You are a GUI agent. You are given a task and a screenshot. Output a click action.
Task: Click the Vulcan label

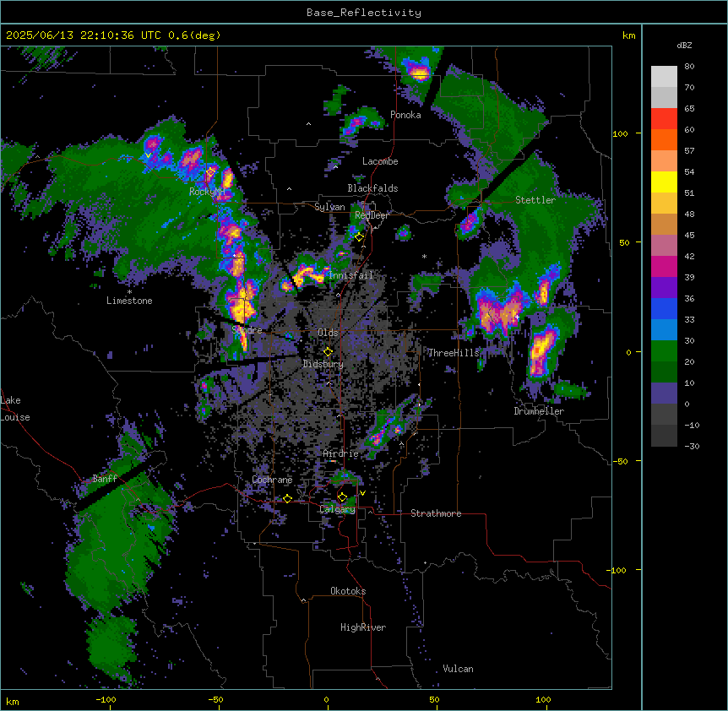click(459, 669)
